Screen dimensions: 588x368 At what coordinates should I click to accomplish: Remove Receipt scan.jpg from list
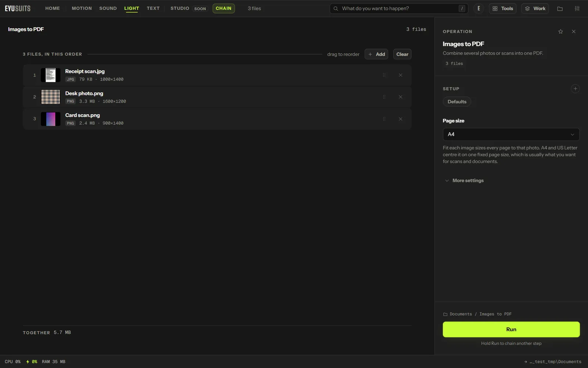coord(401,75)
